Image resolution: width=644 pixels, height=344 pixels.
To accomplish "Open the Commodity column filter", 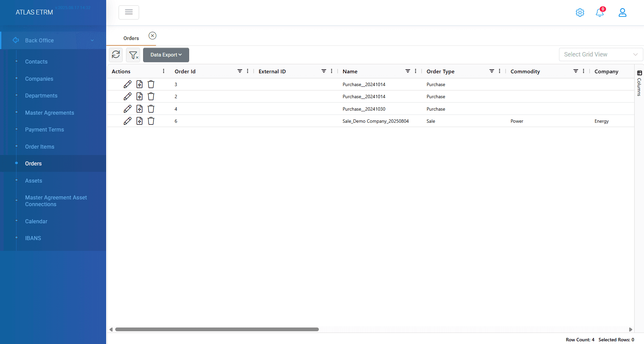I will pos(576,71).
